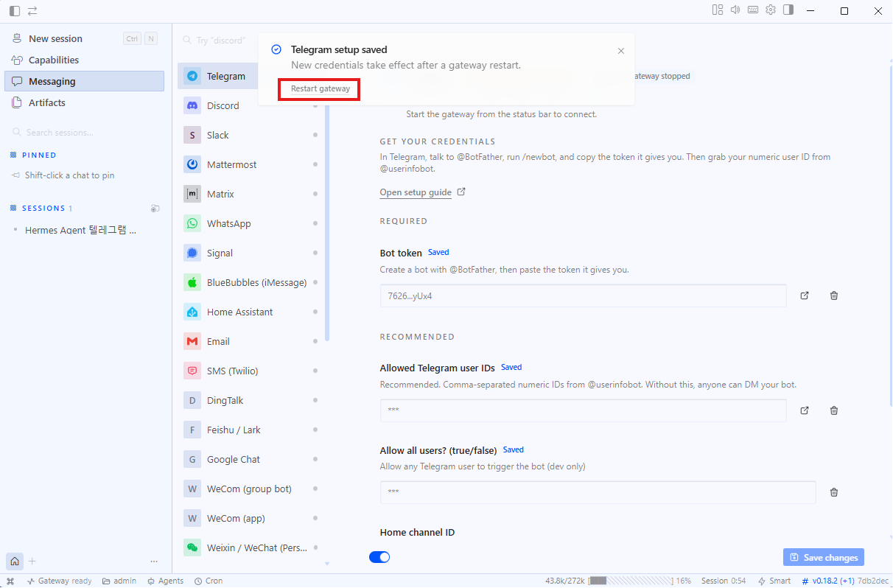Click Session 0:54 timer in status bar
The width and height of the screenshot is (893, 588).
724,581
